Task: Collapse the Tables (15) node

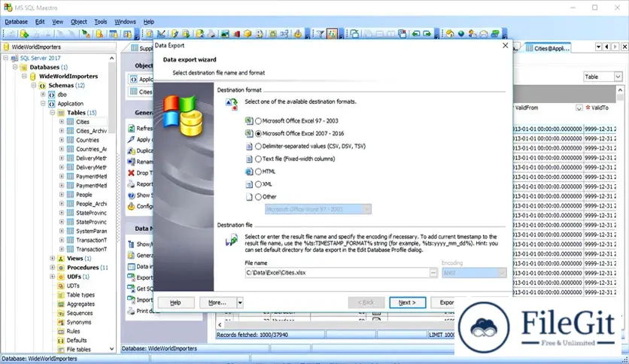Action: pos(52,113)
